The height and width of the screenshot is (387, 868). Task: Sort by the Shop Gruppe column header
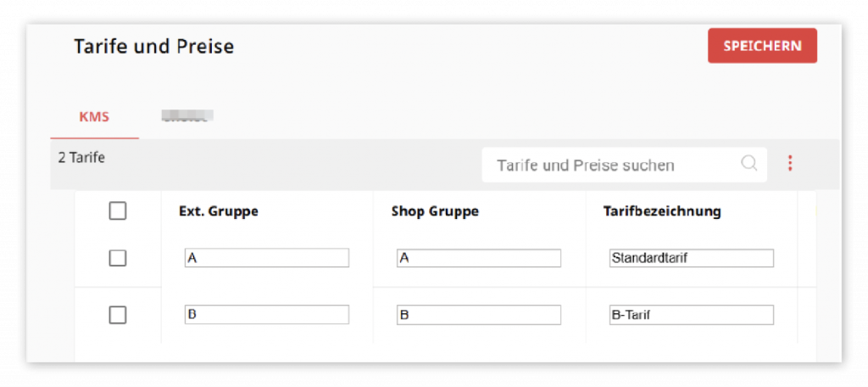click(435, 211)
